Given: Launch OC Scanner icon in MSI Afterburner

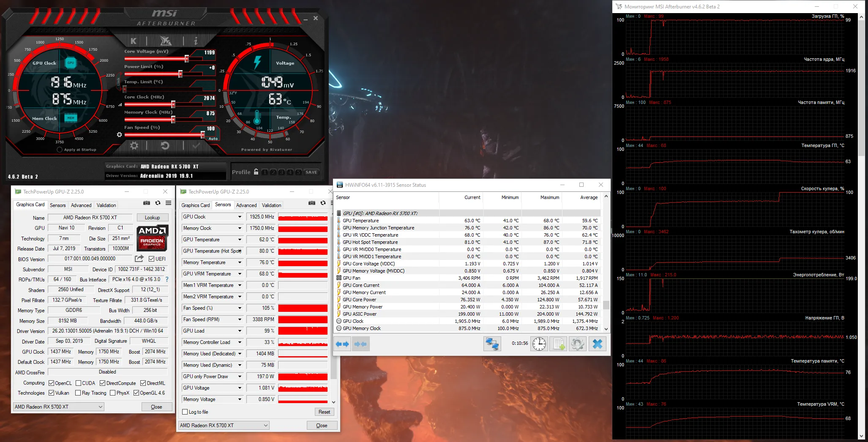Looking at the screenshot, I should click(x=165, y=41).
